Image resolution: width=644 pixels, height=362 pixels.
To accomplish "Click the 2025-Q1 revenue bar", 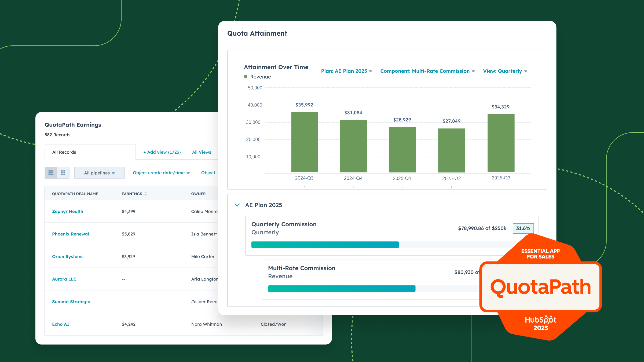I will pos(402,150).
